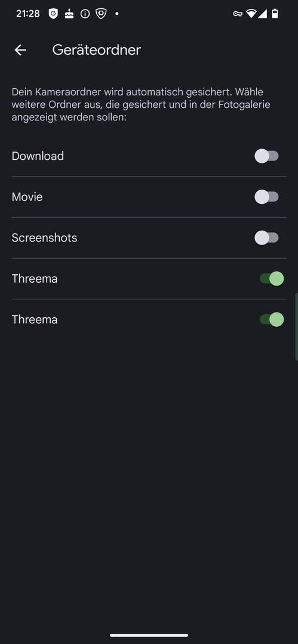Enable backup for the Download folder

pyautogui.click(x=267, y=156)
